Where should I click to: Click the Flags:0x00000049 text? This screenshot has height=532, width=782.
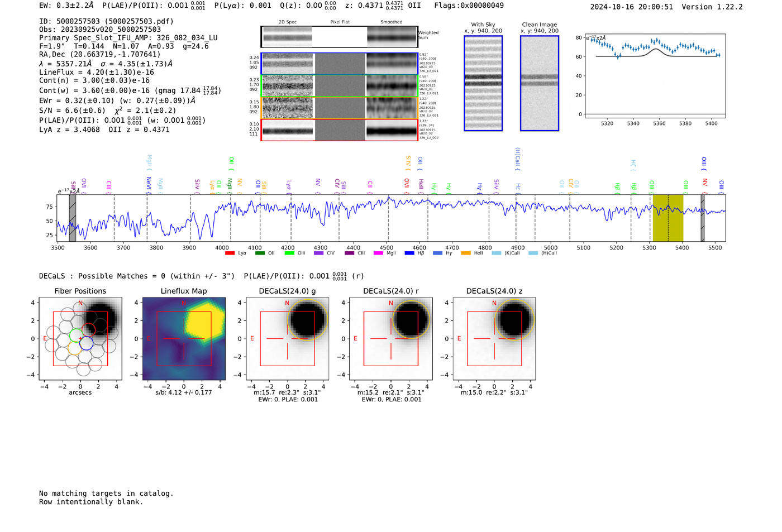point(469,6)
